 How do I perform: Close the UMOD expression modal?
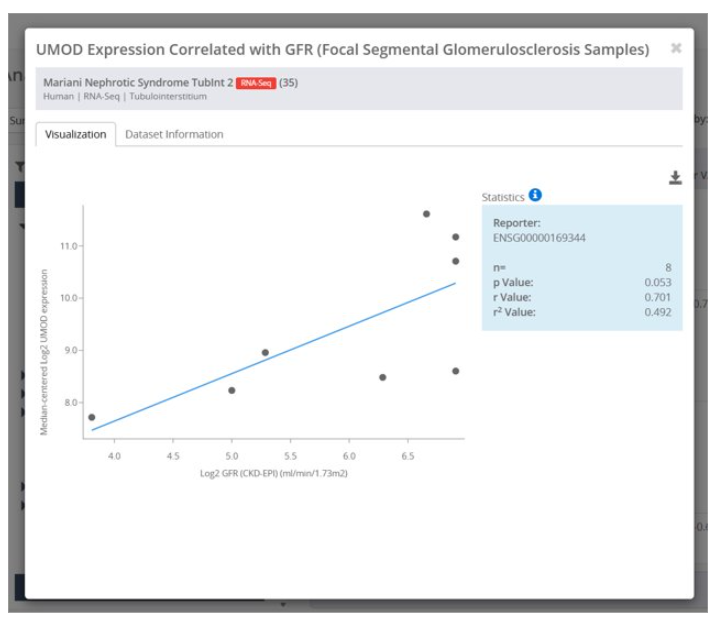coord(675,48)
